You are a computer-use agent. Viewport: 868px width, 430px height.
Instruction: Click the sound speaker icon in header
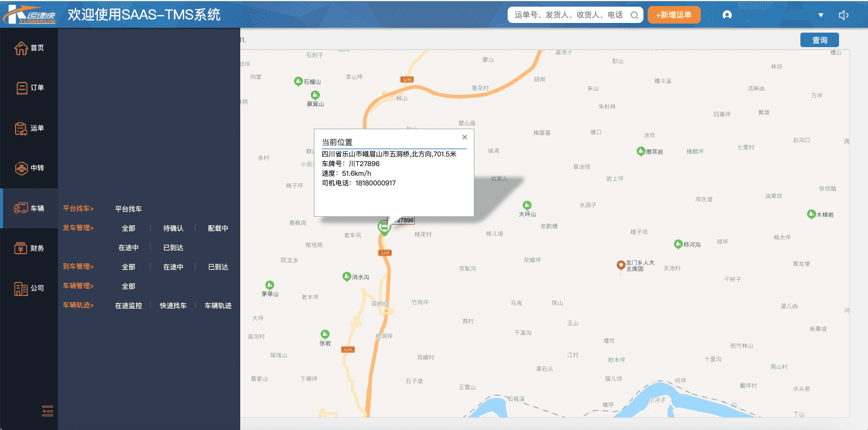[843, 15]
